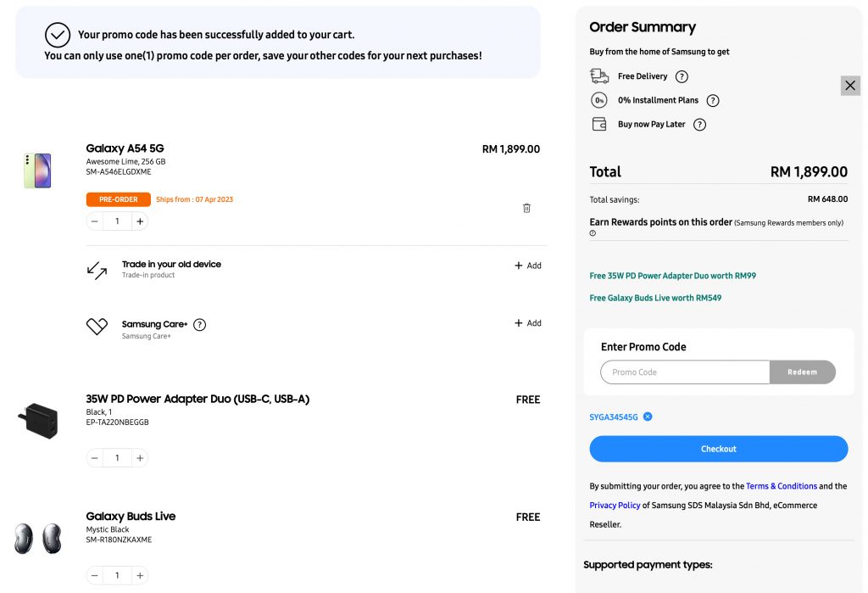Image resolution: width=868 pixels, height=593 pixels.
Task: Click Free Delivery help question mark
Action: point(682,76)
